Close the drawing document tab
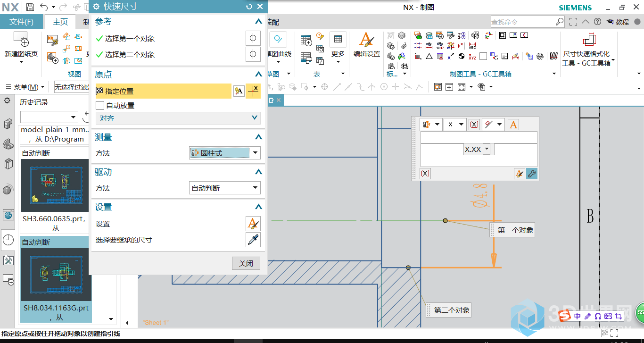This screenshot has height=343, width=644. pyautogui.click(x=279, y=100)
